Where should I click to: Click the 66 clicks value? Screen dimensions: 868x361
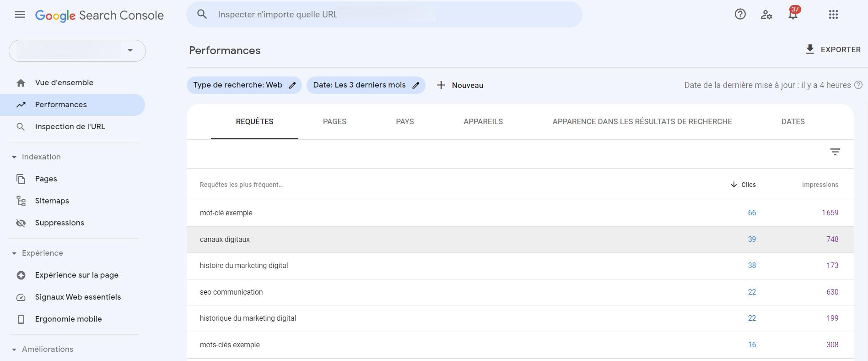click(x=752, y=213)
